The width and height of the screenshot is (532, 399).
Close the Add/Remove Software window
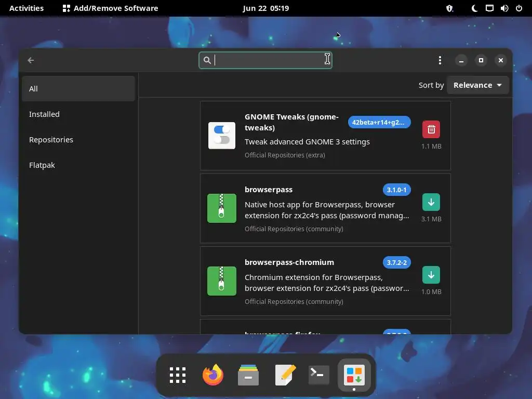point(500,60)
